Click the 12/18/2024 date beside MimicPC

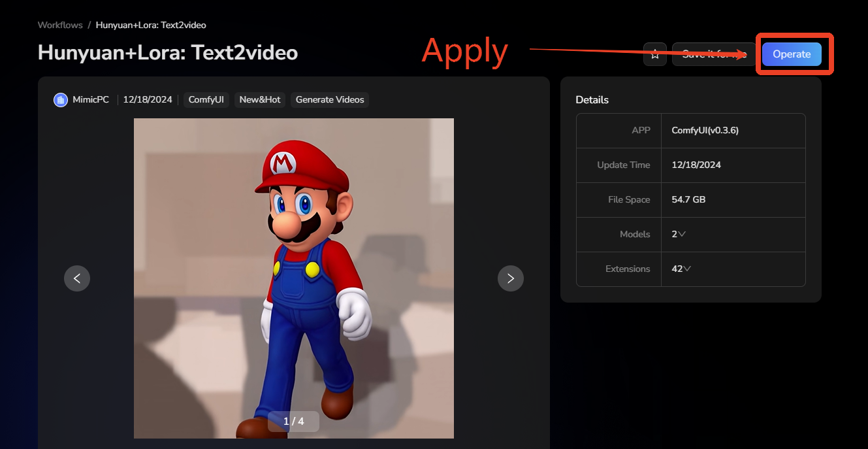pyautogui.click(x=148, y=100)
